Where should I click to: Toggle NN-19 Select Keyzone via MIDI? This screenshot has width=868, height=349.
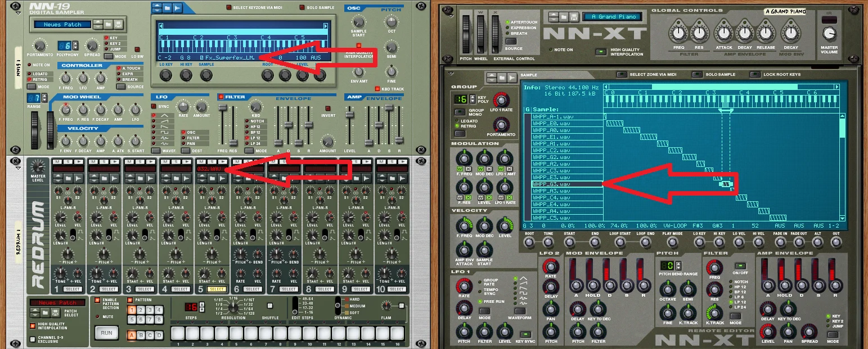click(228, 7)
